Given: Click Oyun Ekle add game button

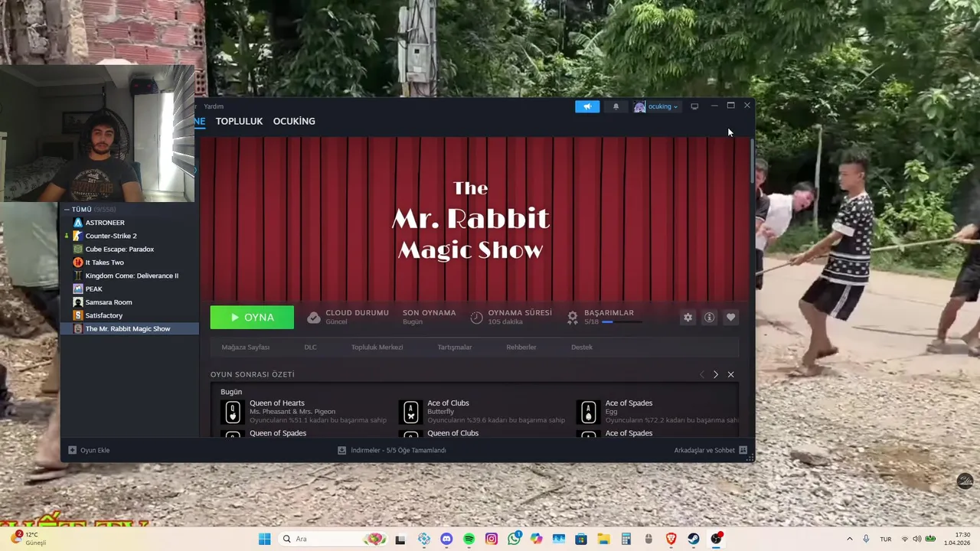Looking at the screenshot, I should pos(89,450).
